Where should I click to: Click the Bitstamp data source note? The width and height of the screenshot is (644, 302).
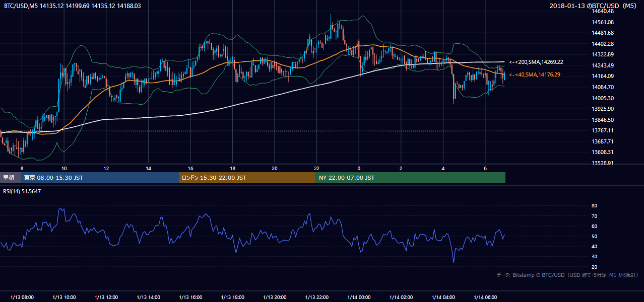[567, 275]
